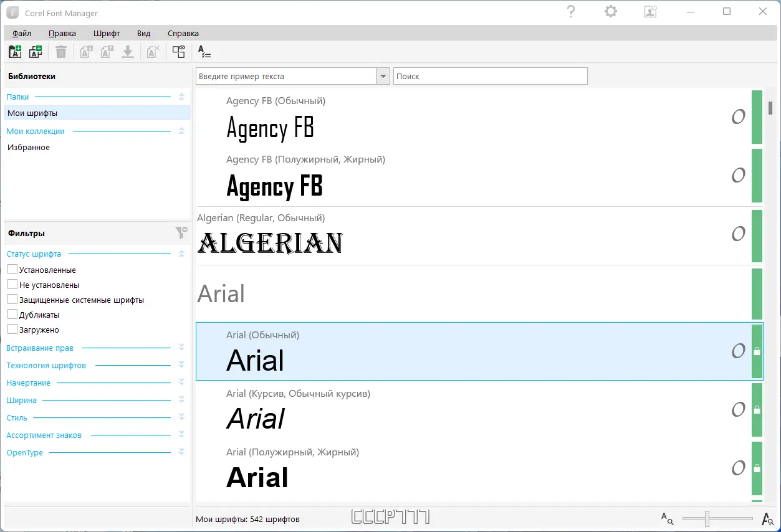Click the font details checklist icon
The height and width of the screenshot is (532, 781).
(x=204, y=52)
